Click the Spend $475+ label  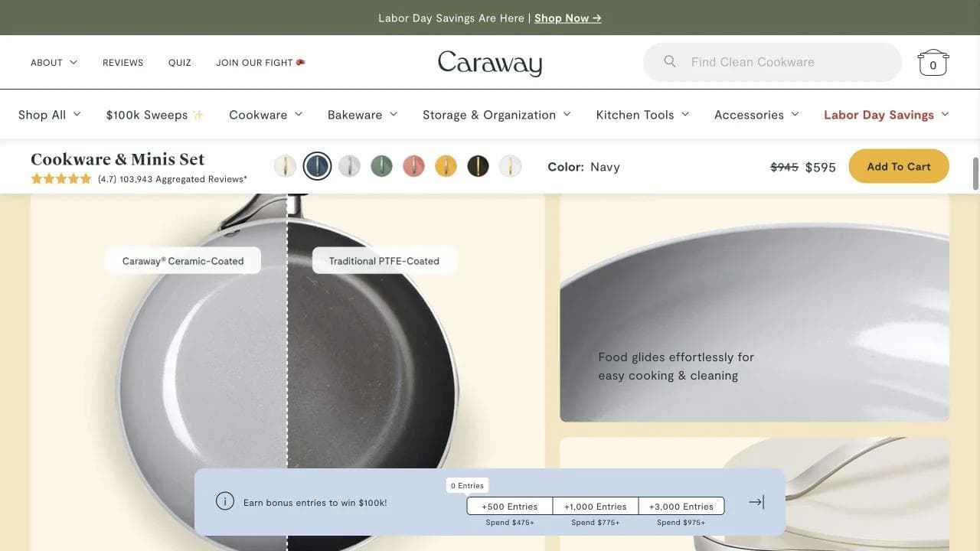tap(510, 523)
